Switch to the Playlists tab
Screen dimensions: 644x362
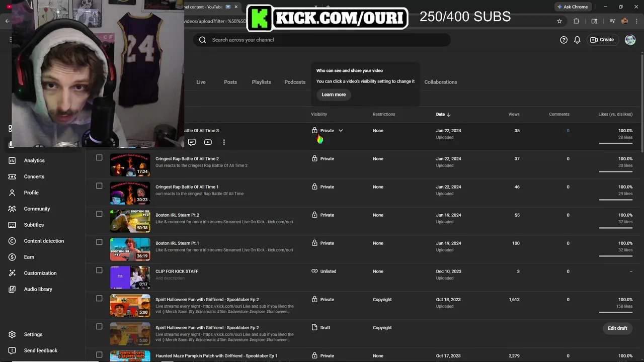(261, 82)
